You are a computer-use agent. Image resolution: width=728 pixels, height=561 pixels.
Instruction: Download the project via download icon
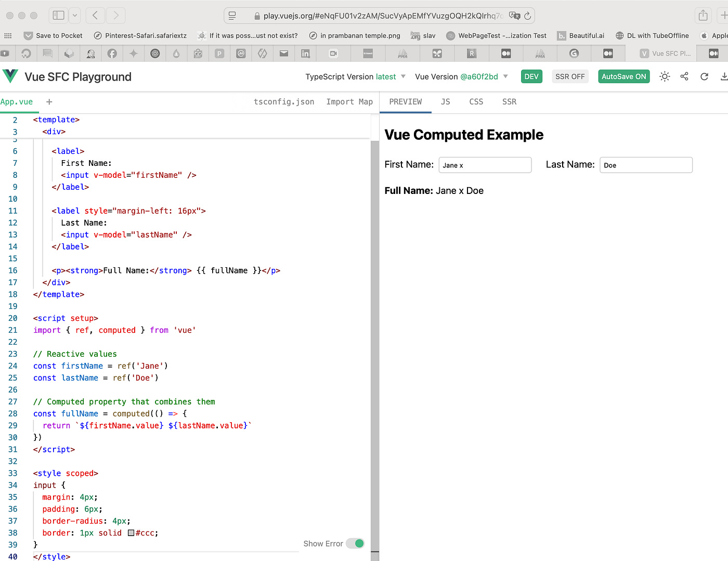click(724, 76)
